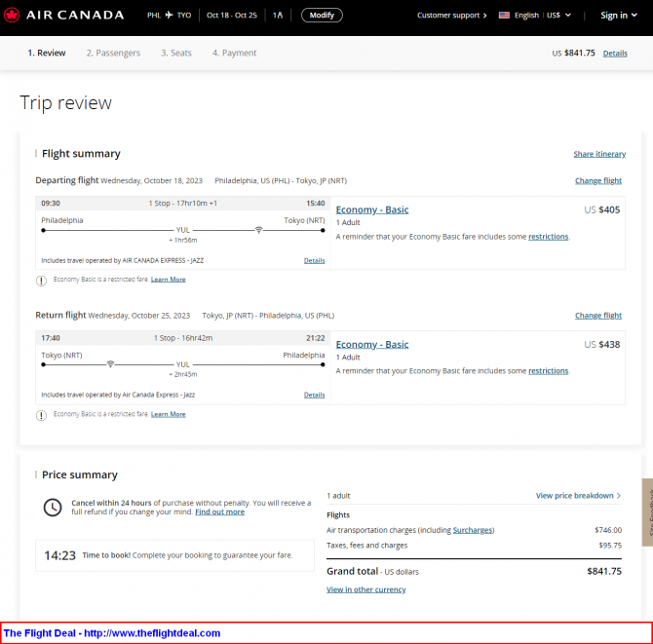Click the $746.00 air transportation charges
653x644 pixels.
pos(608,530)
